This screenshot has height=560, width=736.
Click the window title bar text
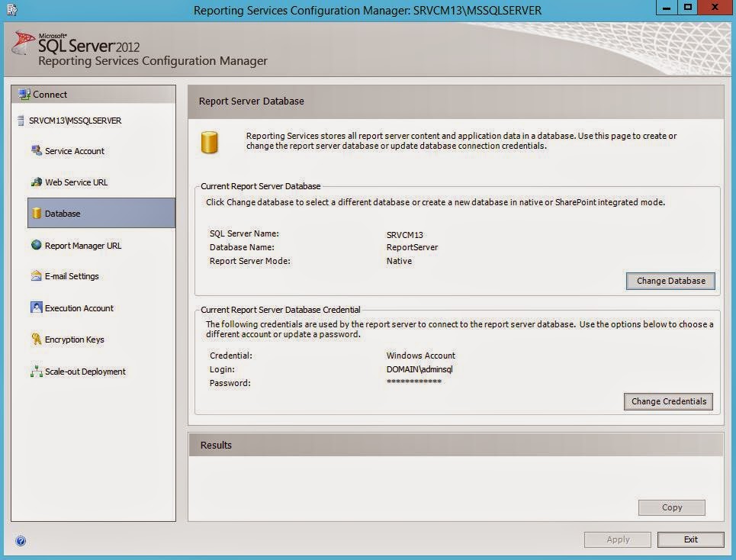pos(368,11)
